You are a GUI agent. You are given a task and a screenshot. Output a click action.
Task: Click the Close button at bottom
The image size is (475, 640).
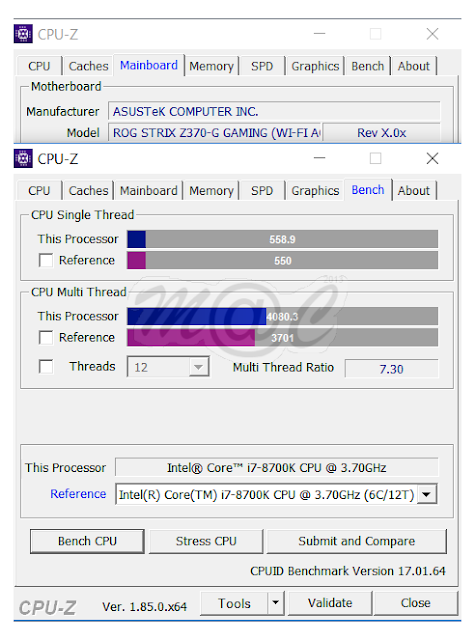pos(415,603)
